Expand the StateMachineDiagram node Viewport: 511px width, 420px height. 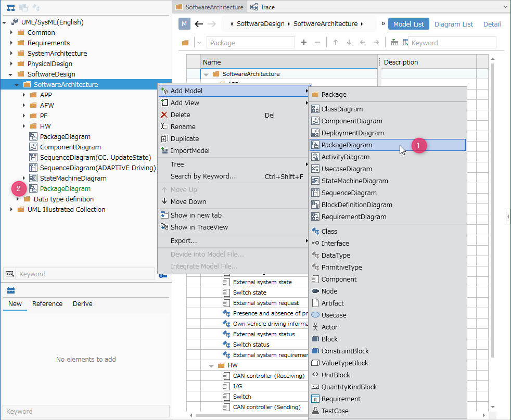click(24, 178)
